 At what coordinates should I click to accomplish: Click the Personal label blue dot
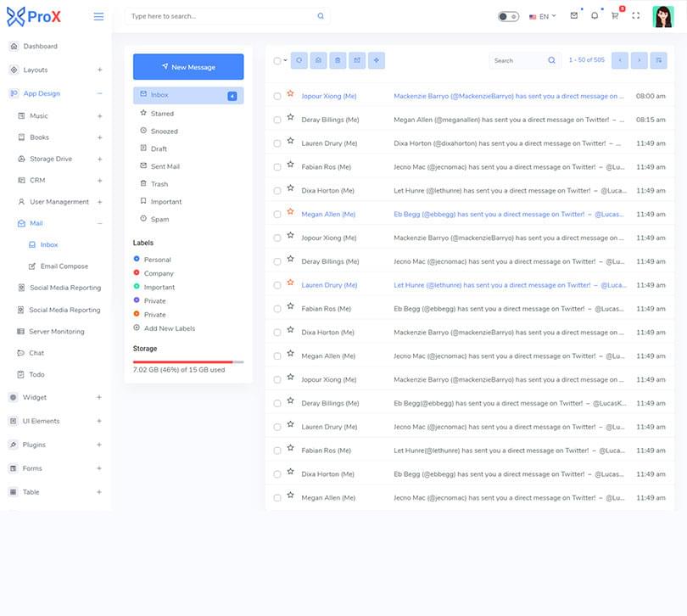point(137,259)
